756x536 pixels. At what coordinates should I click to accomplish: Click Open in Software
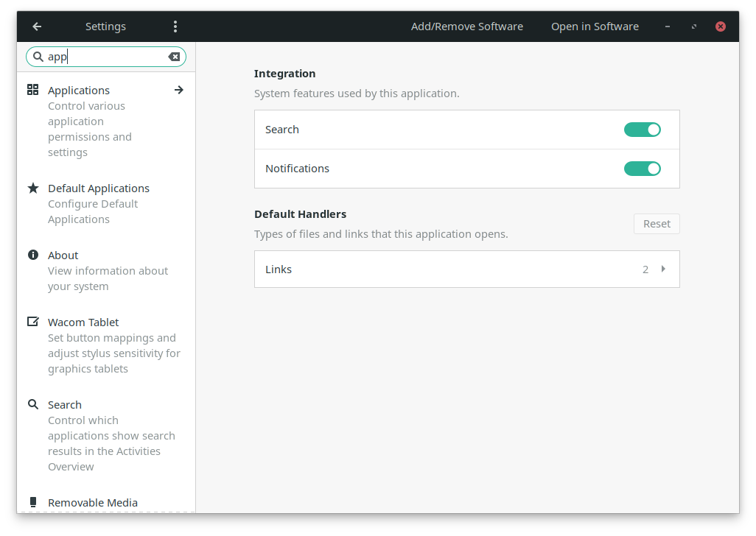click(x=595, y=27)
